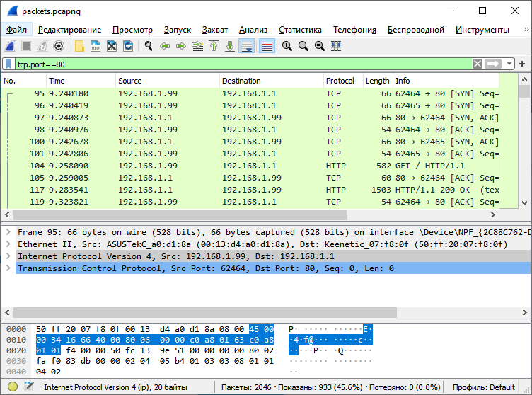Toggle packet list colorization
Image resolution: width=532 pixels, height=395 pixels.
pos(267,46)
